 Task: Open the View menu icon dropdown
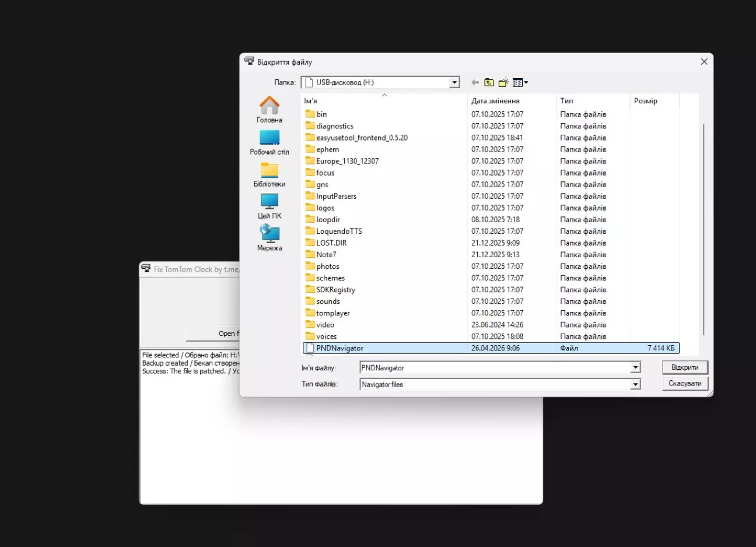[x=520, y=83]
